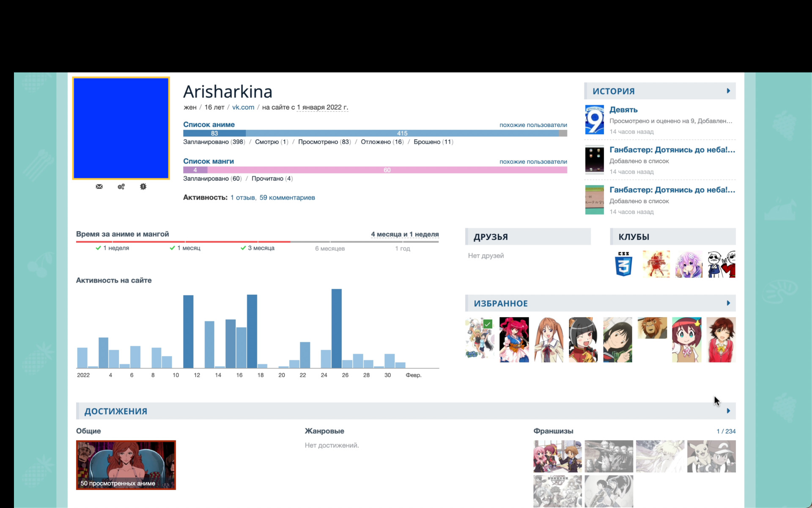The width and height of the screenshot is (812, 508).
Task: Open the Список аниме heading
Action: click(x=208, y=124)
